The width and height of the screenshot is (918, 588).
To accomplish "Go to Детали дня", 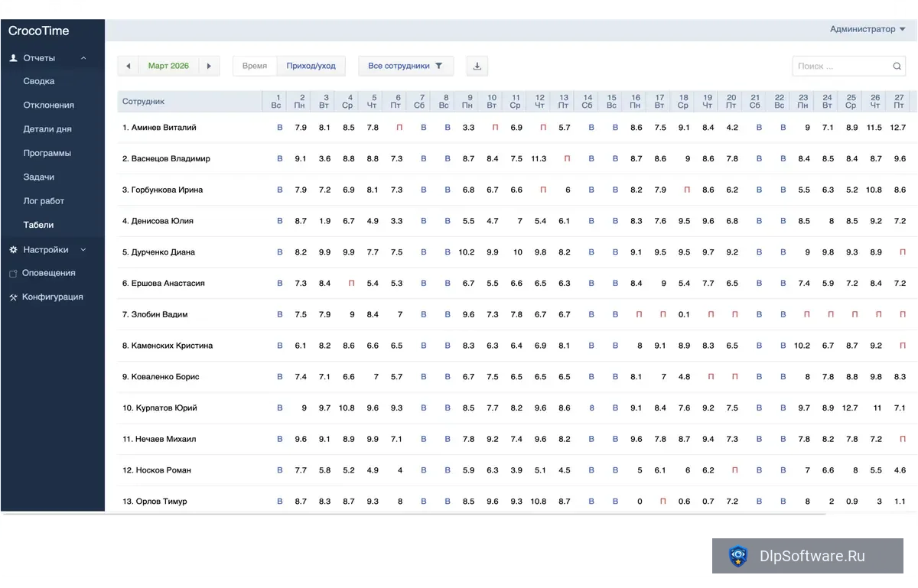I will [x=47, y=129].
